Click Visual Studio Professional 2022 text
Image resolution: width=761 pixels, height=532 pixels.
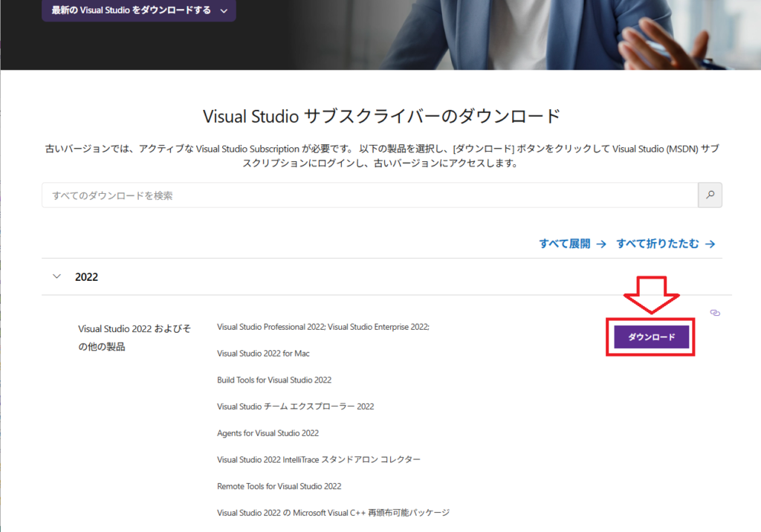(x=271, y=327)
